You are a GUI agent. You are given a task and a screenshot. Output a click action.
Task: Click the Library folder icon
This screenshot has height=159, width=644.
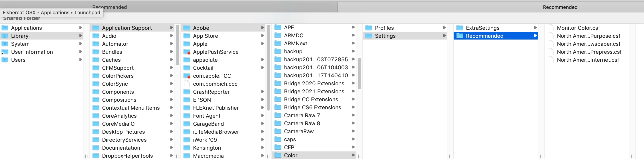(5, 36)
